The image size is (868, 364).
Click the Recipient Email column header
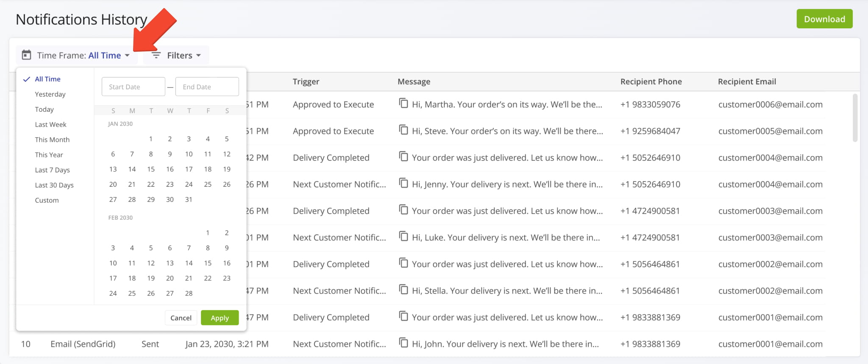pos(747,82)
